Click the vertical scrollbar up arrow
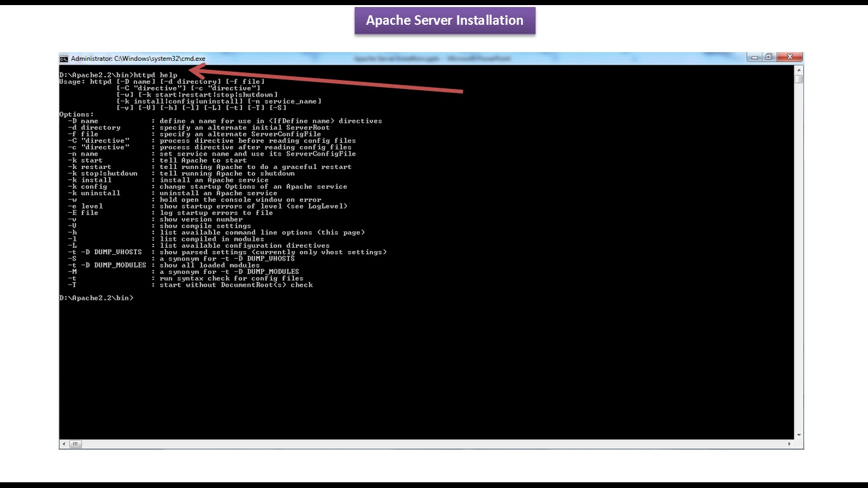Viewport: 868px width, 488px height. 799,70
